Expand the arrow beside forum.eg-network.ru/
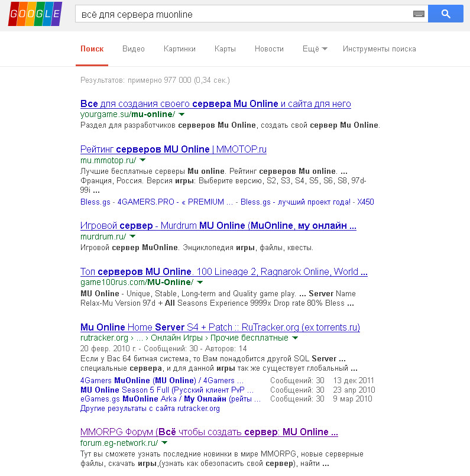The image size is (470, 476). tap(164, 443)
